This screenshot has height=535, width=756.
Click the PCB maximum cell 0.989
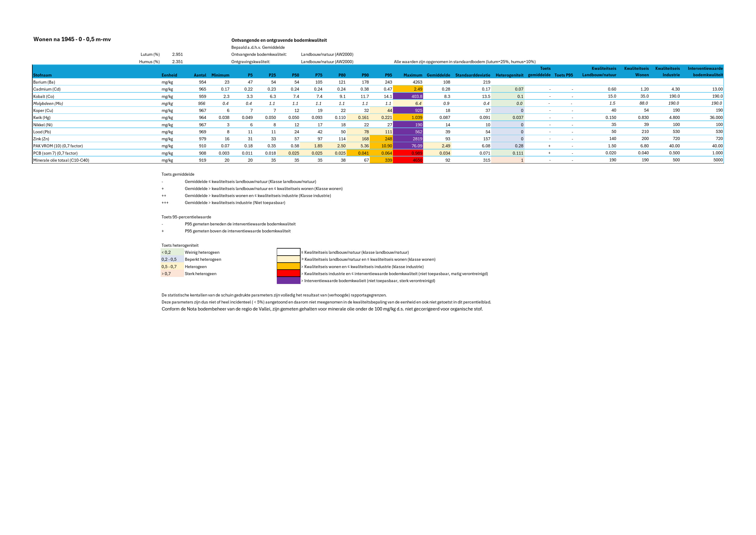(x=416, y=153)
